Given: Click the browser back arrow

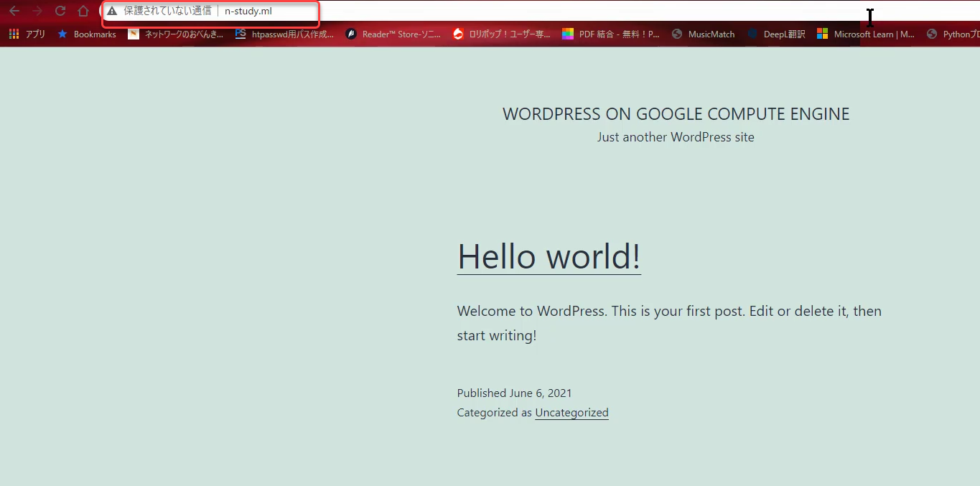Looking at the screenshot, I should point(14,11).
